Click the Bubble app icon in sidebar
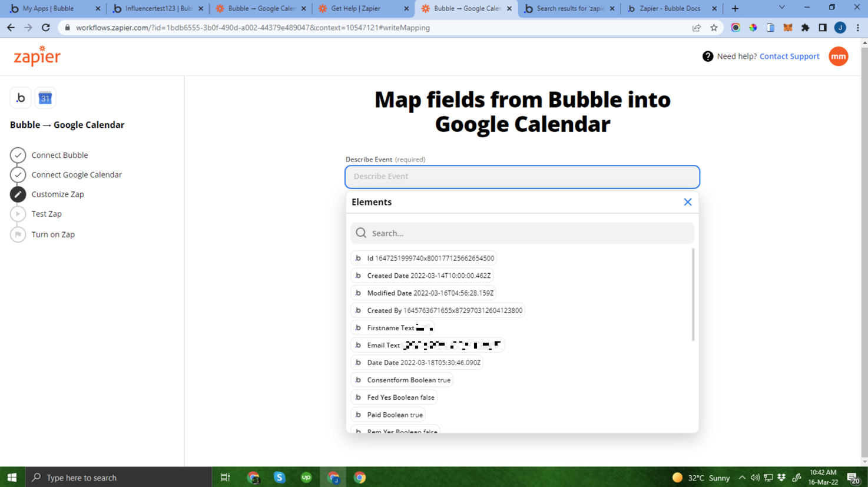This screenshot has width=868, height=487. pyautogui.click(x=21, y=98)
